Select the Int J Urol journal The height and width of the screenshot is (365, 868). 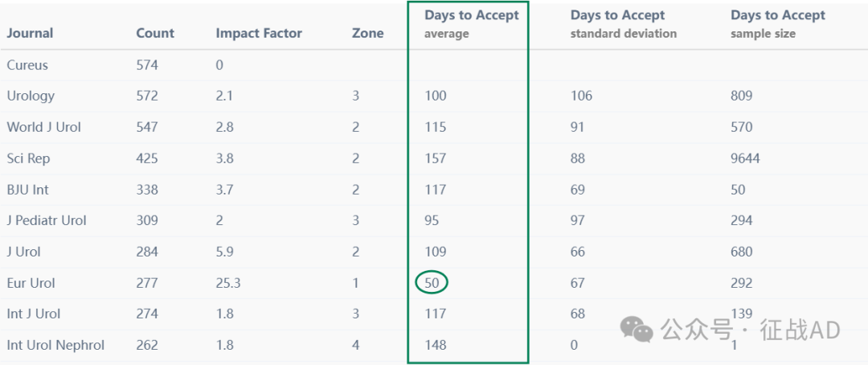[x=33, y=314]
